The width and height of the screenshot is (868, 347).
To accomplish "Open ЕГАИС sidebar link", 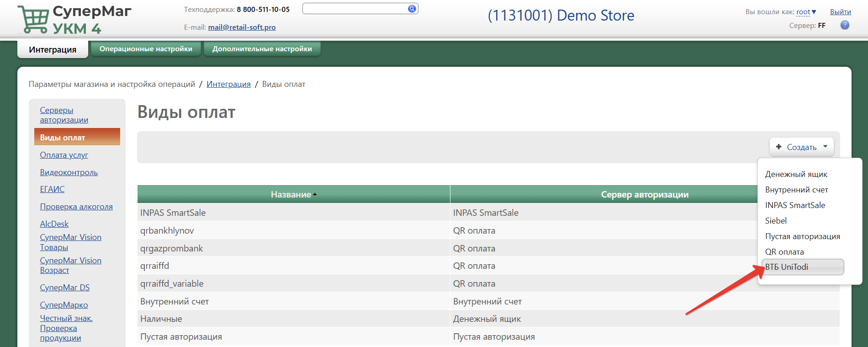I will [x=52, y=189].
